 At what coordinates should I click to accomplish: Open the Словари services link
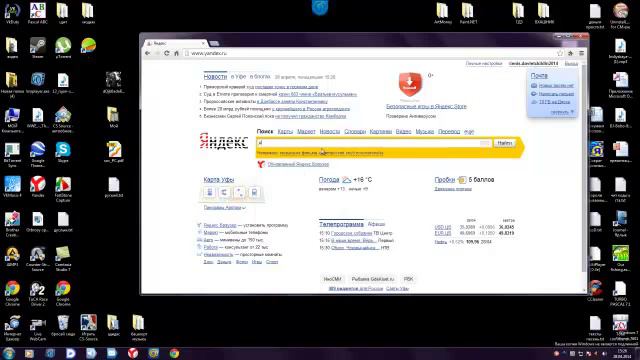click(355, 131)
